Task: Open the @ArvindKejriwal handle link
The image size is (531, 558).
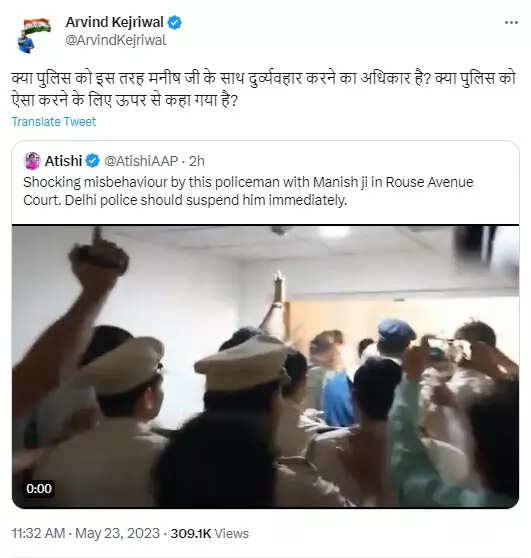Action: pos(116,40)
